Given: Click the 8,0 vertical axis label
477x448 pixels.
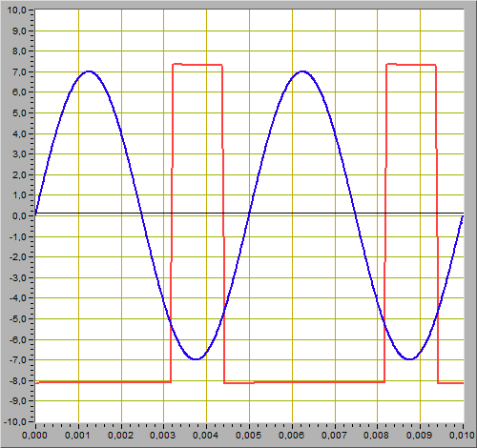Looking at the screenshot, I should pyautogui.click(x=19, y=51).
